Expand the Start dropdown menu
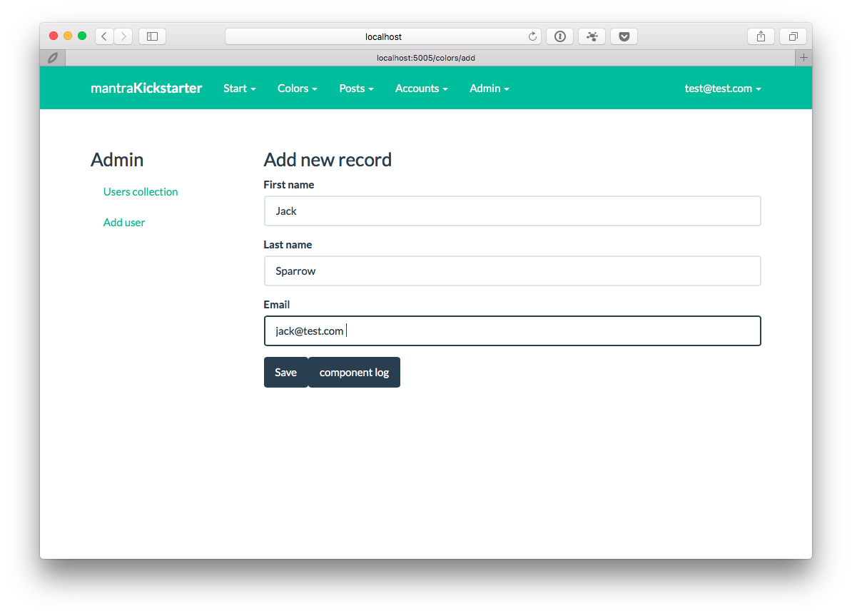The image size is (852, 616). pyautogui.click(x=240, y=88)
